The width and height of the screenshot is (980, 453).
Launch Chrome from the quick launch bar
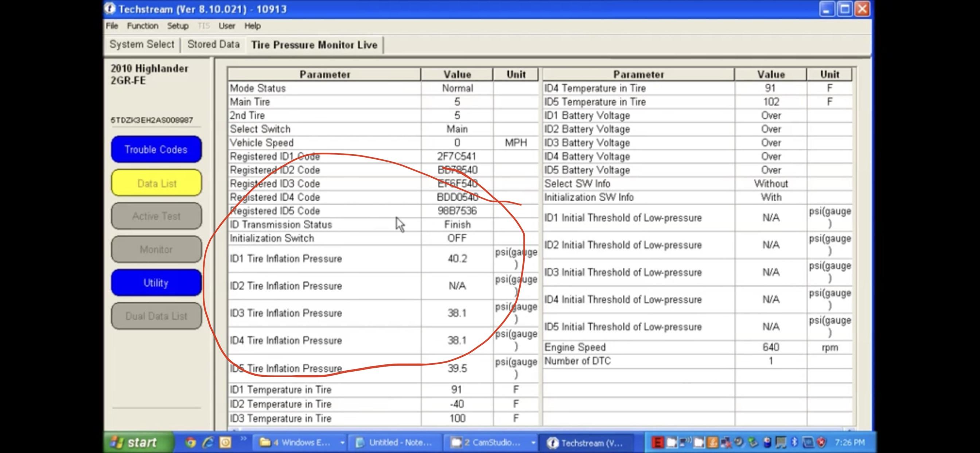tap(190, 442)
